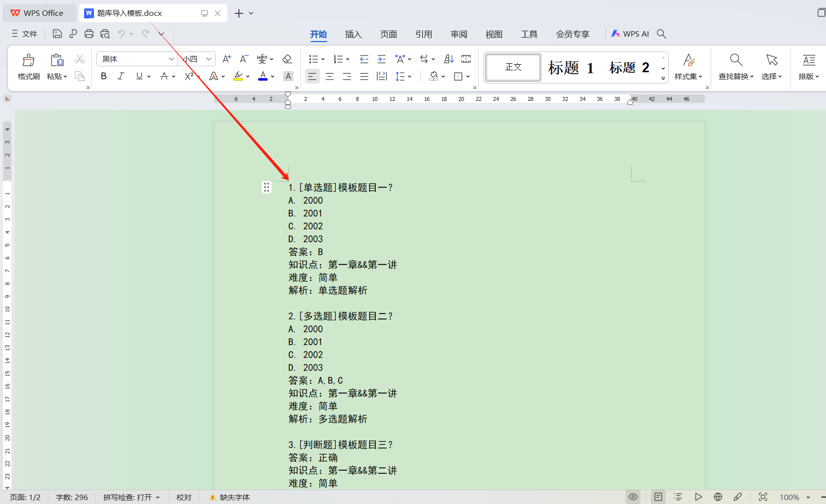Open the 审阅 ribbon tab
This screenshot has width=826, height=504.
point(459,34)
